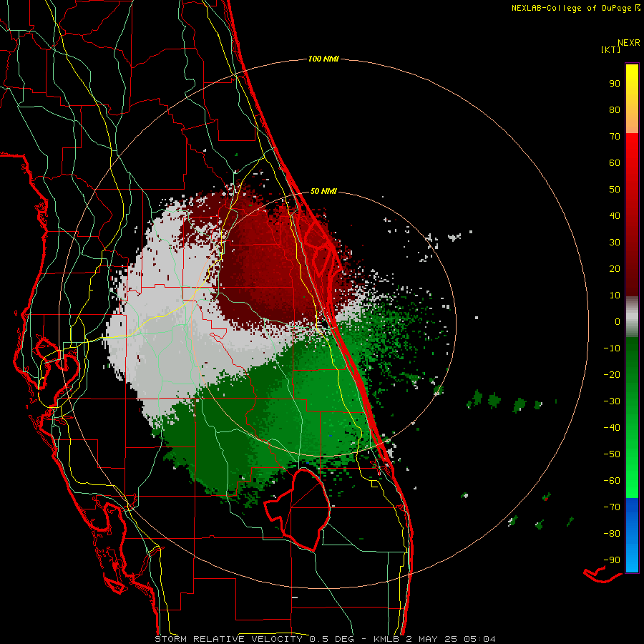This screenshot has height=644, width=644.
Task: Click the KMLB radar site identifier
Action: pos(386,639)
